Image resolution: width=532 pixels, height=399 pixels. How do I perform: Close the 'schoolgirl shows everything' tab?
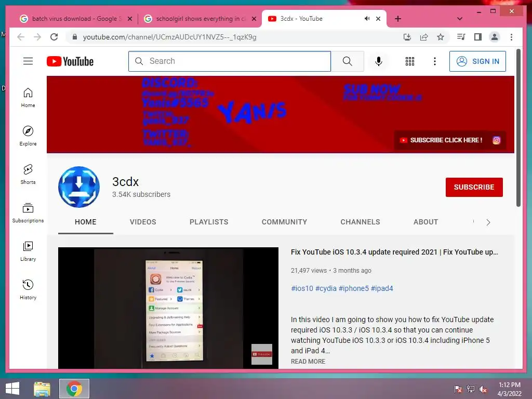pos(254,19)
